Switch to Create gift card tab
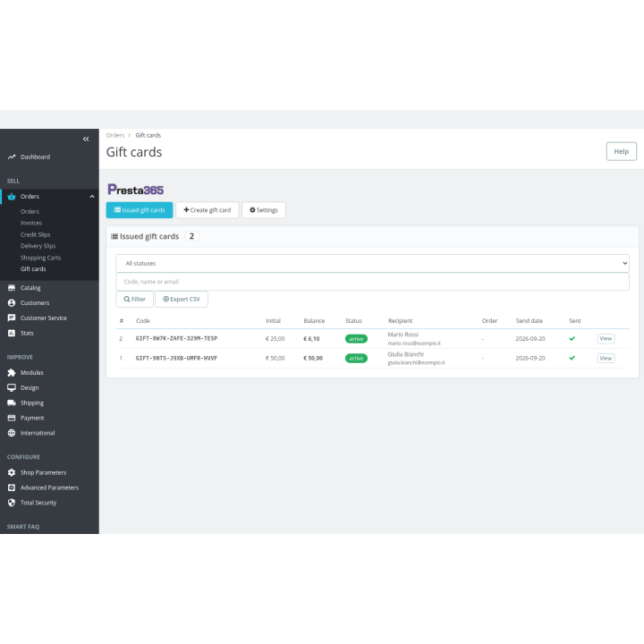 click(x=207, y=210)
